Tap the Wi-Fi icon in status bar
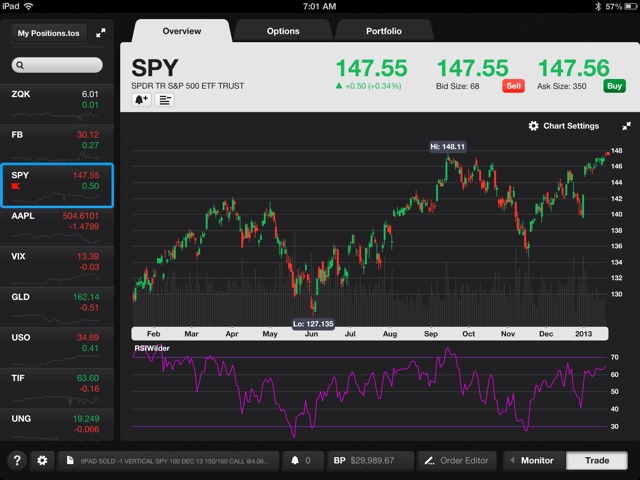Screen dimensions: 640x480 click(28, 6)
